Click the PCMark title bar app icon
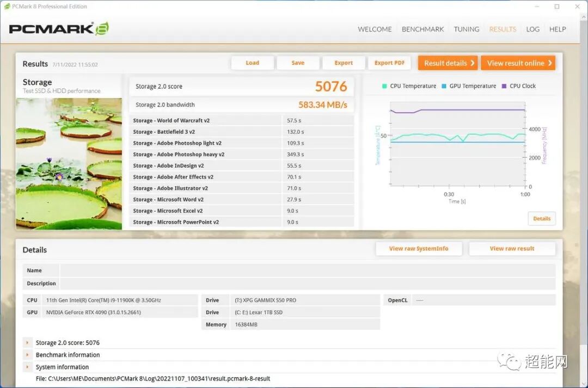The width and height of the screenshot is (588, 388). 7,7
